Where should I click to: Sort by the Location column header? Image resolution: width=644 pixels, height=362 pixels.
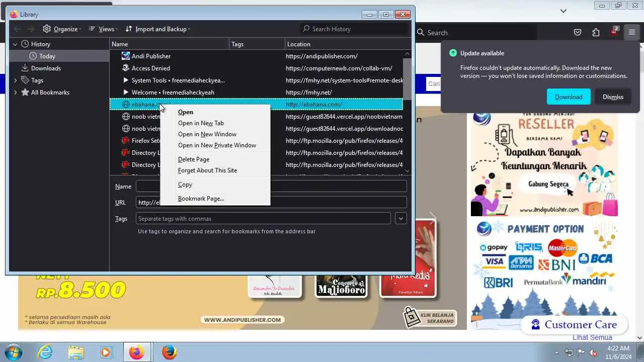348,44
